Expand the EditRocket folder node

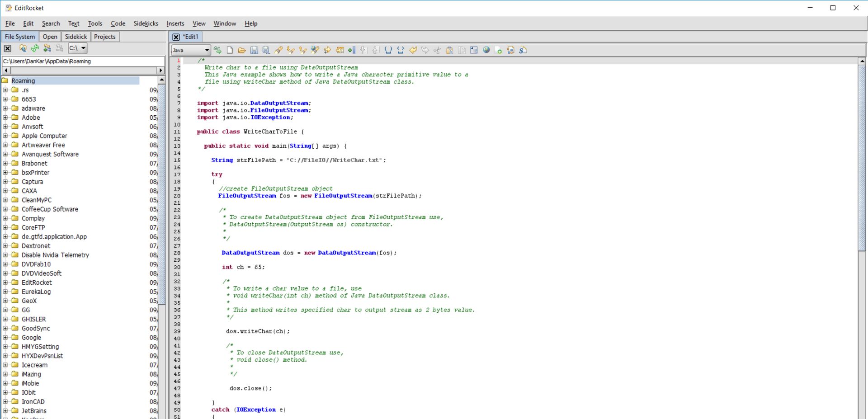[5, 282]
